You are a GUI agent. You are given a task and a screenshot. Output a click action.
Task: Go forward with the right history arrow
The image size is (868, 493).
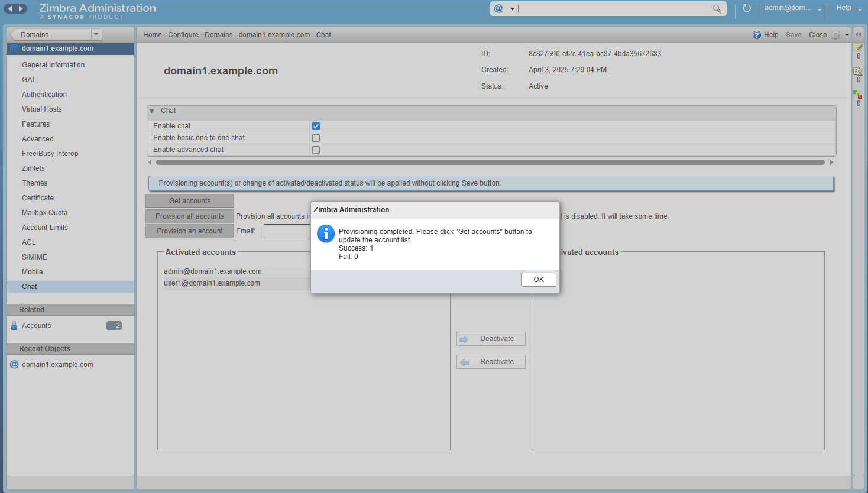coord(21,8)
